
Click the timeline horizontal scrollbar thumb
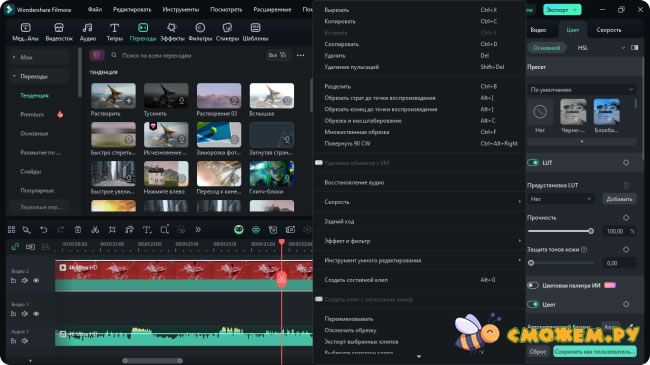[x=153, y=360]
